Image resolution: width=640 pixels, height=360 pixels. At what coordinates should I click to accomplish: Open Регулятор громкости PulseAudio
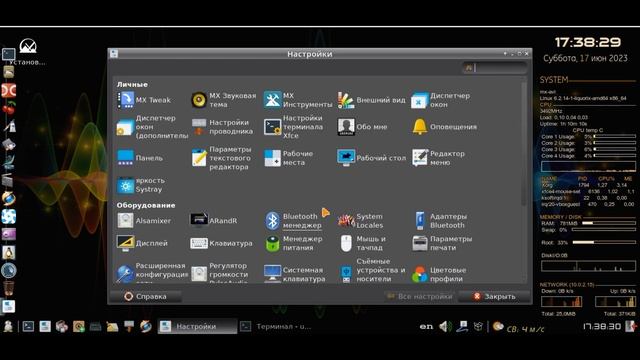coord(220,272)
